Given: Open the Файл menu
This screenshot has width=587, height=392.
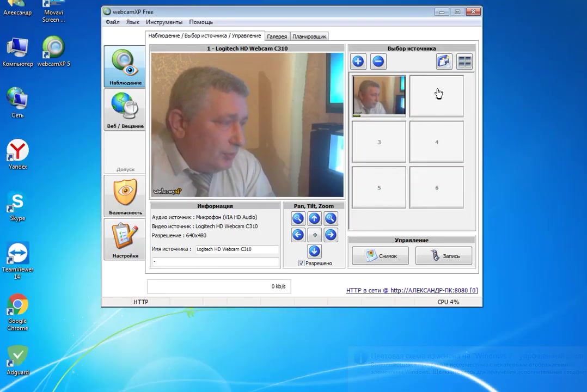Looking at the screenshot, I should 112,22.
